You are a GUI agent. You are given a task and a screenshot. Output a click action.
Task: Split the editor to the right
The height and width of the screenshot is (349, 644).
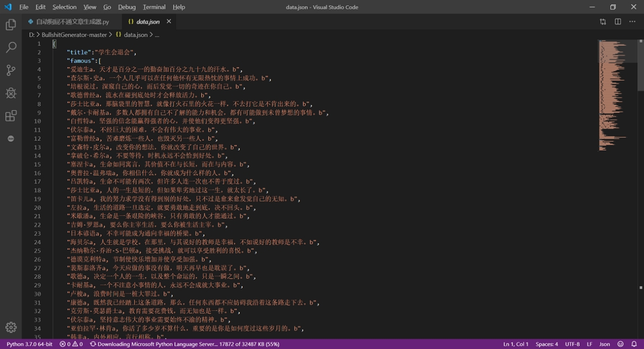pyautogui.click(x=618, y=22)
